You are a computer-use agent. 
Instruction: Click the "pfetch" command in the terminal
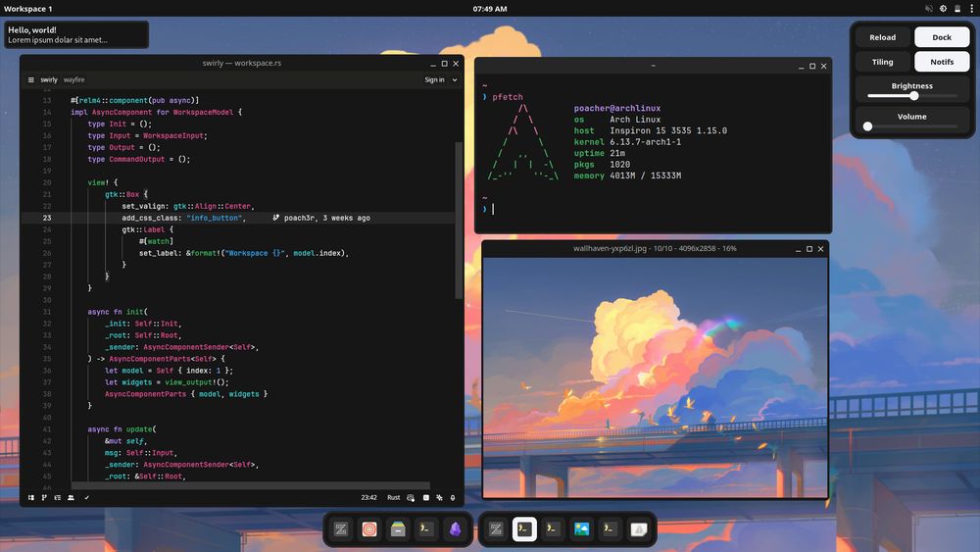coord(508,97)
